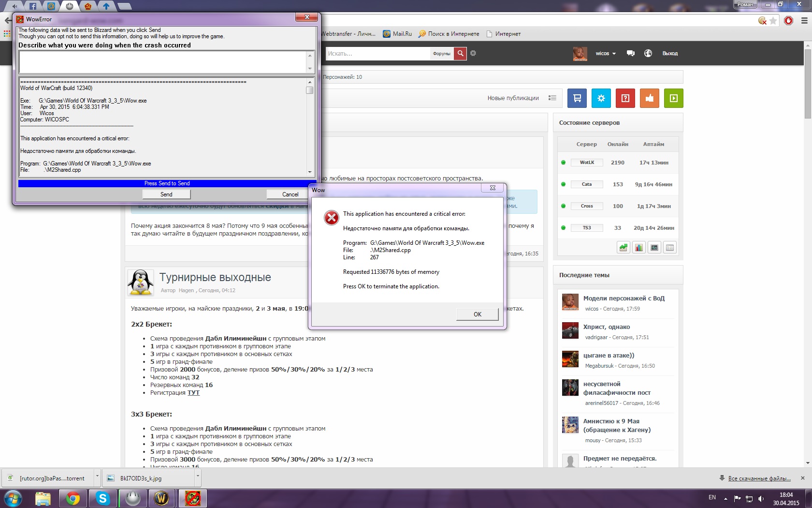Click Send in the WowError window
This screenshot has width=812, height=508.
166,194
